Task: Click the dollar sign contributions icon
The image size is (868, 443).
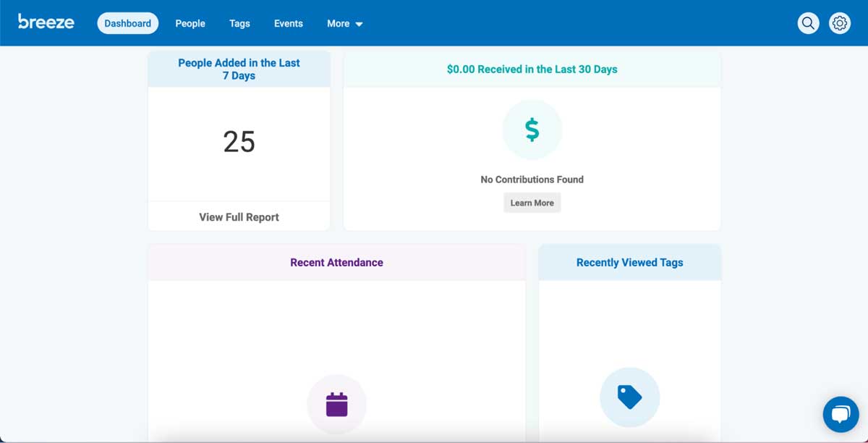Action: tap(532, 130)
